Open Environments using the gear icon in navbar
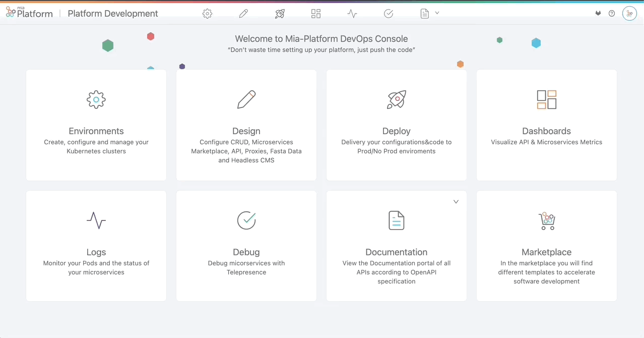This screenshot has width=644, height=338. [x=207, y=13]
